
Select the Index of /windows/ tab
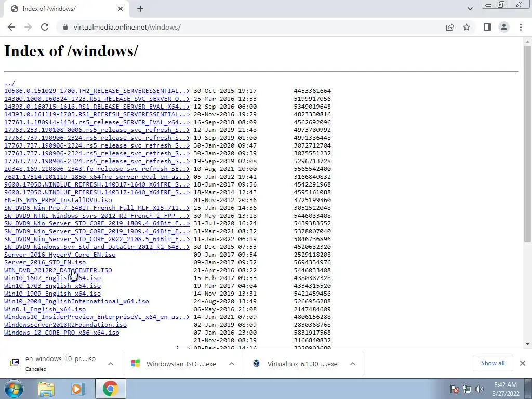coord(66,9)
